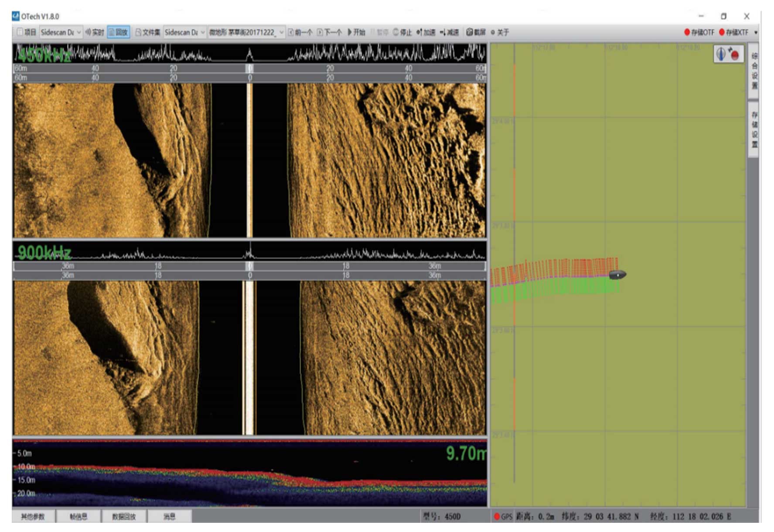Toggle 存储XTF recording
This screenshot has height=532, width=774.
(733, 32)
